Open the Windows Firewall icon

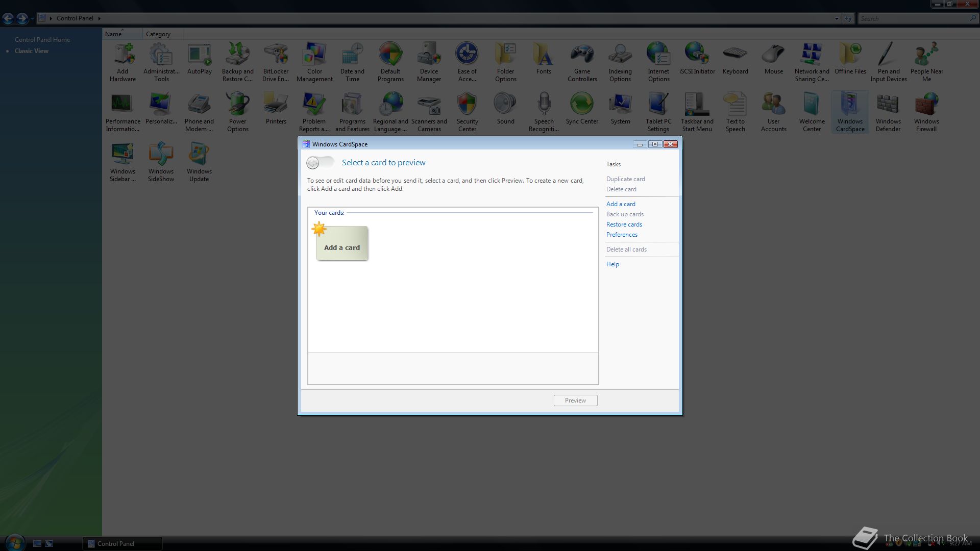pyautogui.click(x=926, y=112)
